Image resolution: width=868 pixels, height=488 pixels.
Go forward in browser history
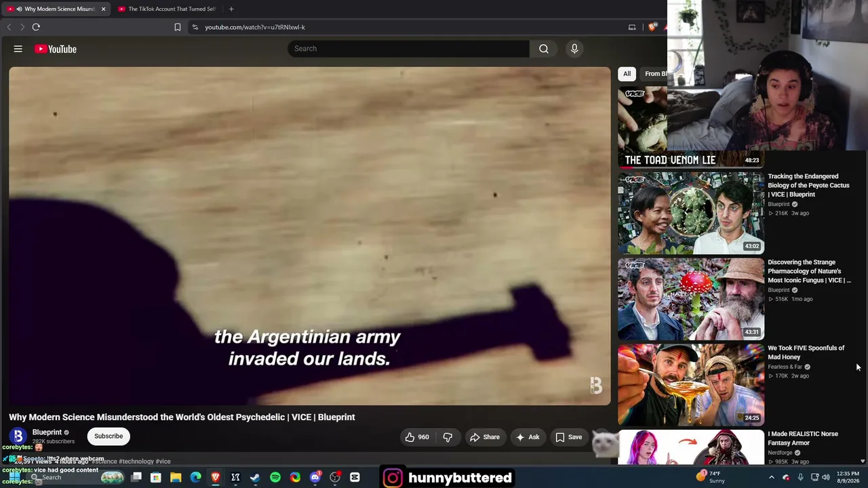pyautogui.click(x=22, y=27)
